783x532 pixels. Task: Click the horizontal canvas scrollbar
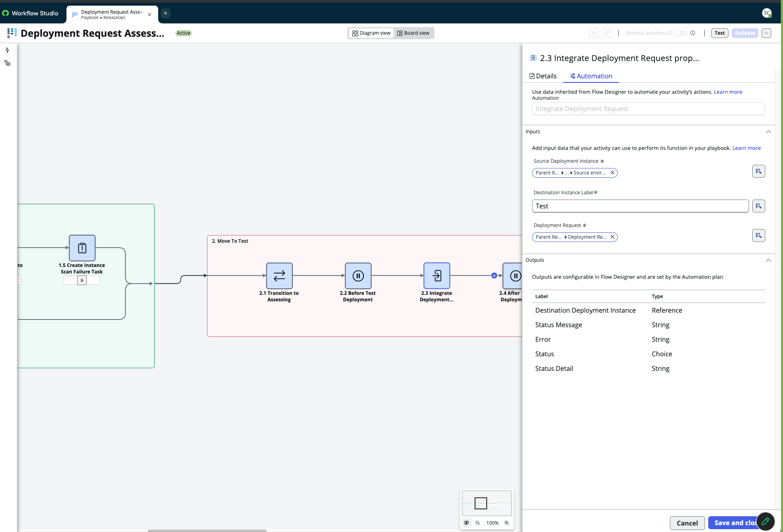point(207,530)
